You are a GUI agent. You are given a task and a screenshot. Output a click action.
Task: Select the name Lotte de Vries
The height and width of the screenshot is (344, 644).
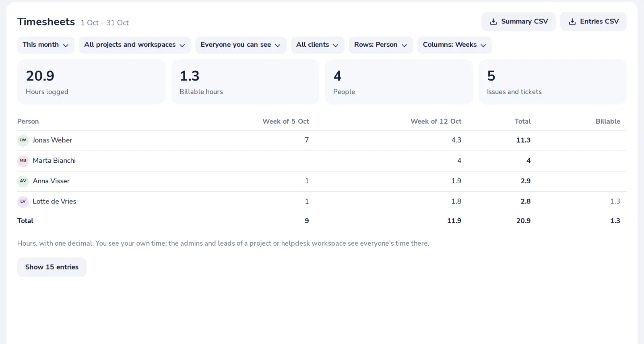click(54, 201)
